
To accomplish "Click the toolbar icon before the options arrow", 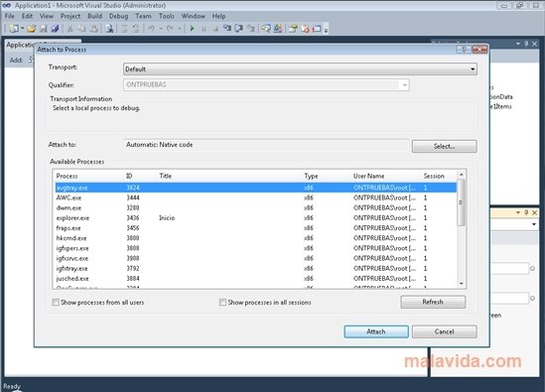I will tap(317, 29).
